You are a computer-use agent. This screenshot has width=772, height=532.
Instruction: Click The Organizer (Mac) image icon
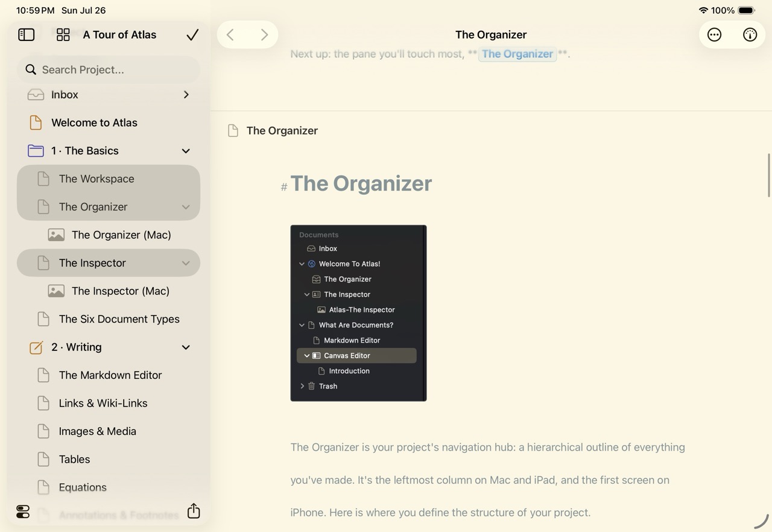(56, 235)
